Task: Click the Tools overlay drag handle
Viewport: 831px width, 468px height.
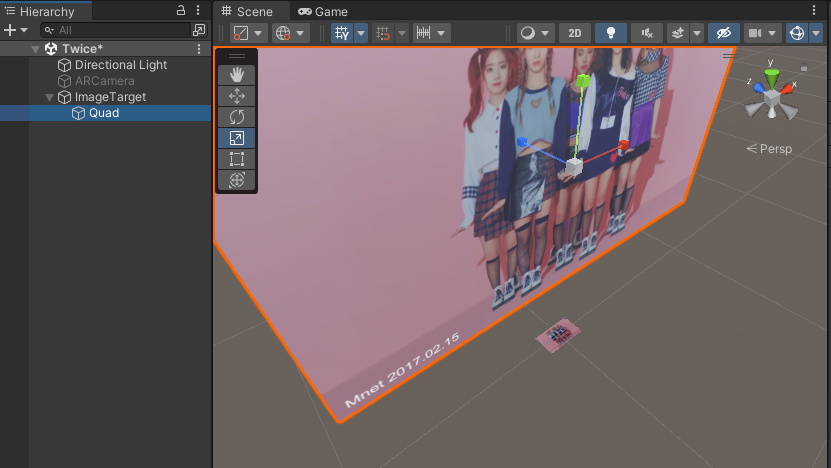Action: [x=236, y=56]
